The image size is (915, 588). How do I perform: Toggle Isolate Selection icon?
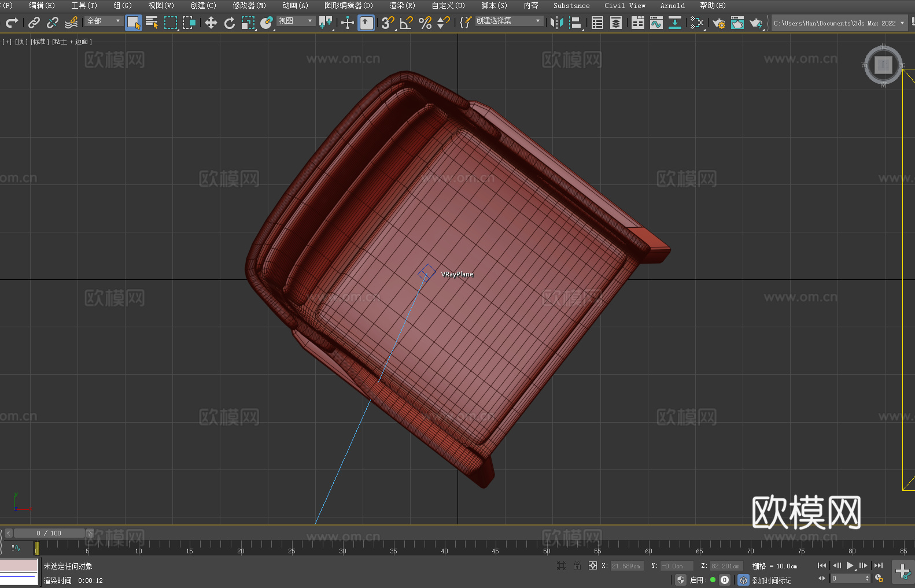561,565
